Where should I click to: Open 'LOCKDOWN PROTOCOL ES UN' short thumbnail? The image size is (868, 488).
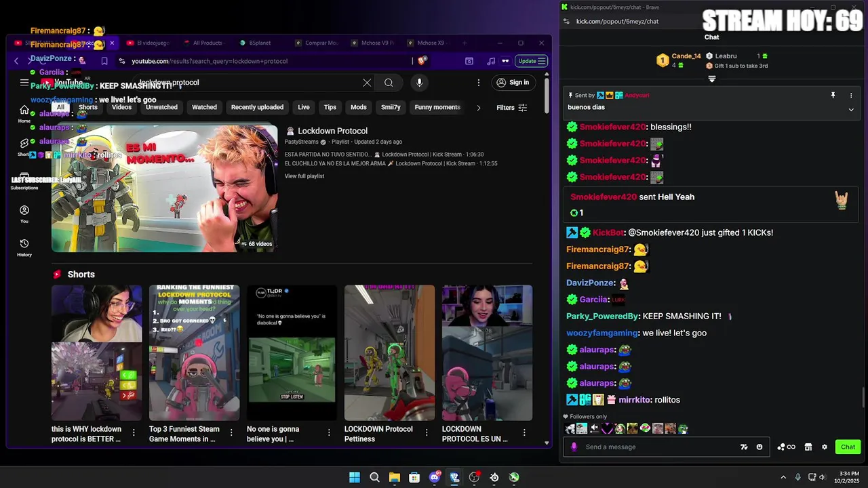pyautogui.click(x=487, y=352)
